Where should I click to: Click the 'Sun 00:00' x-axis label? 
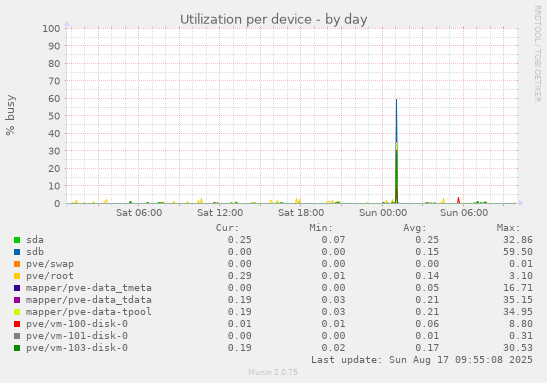(x=383, y=213)
